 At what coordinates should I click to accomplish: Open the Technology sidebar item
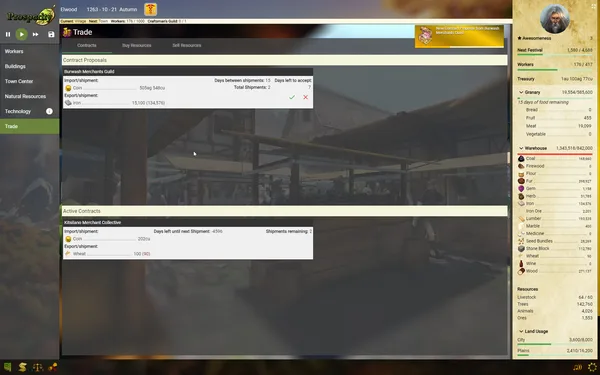point(29,111)
